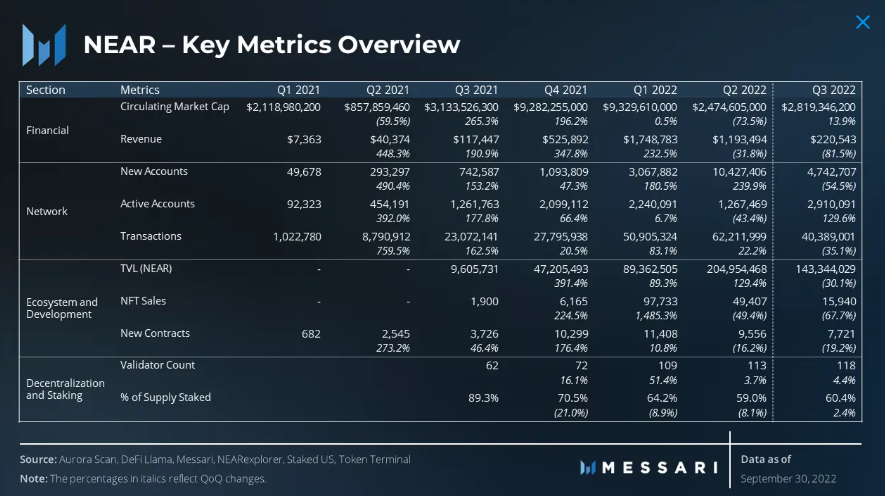Select the Q3 2021 column header
885x496 pixels.
tap(476, 90)
